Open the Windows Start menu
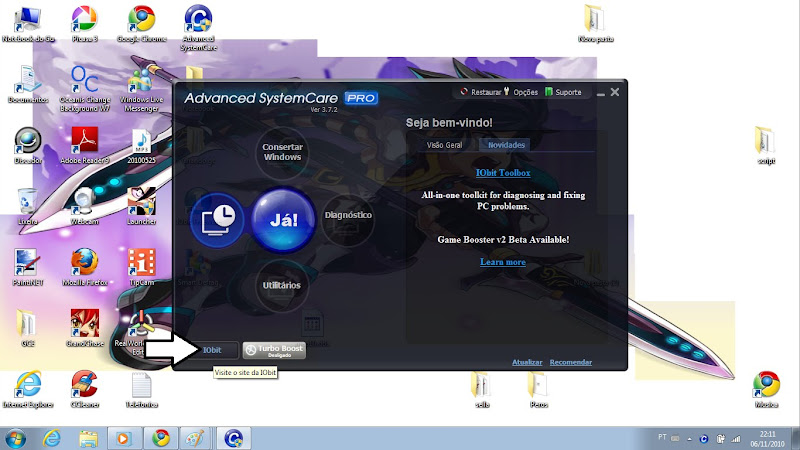 tap(15, 438)
